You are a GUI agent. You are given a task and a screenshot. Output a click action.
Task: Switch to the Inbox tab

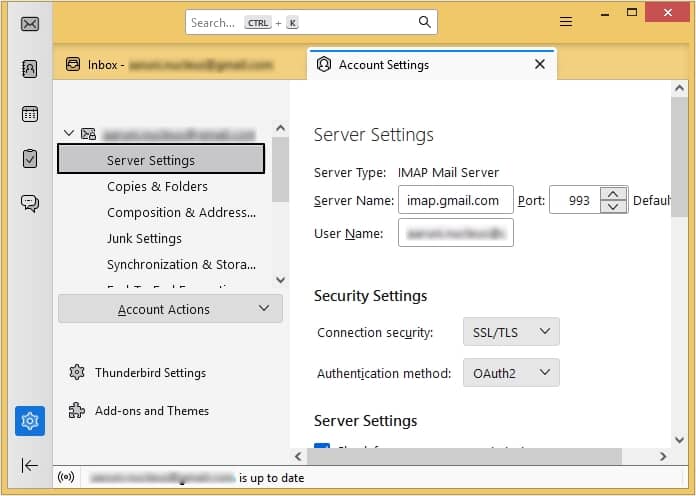[179, 65]
